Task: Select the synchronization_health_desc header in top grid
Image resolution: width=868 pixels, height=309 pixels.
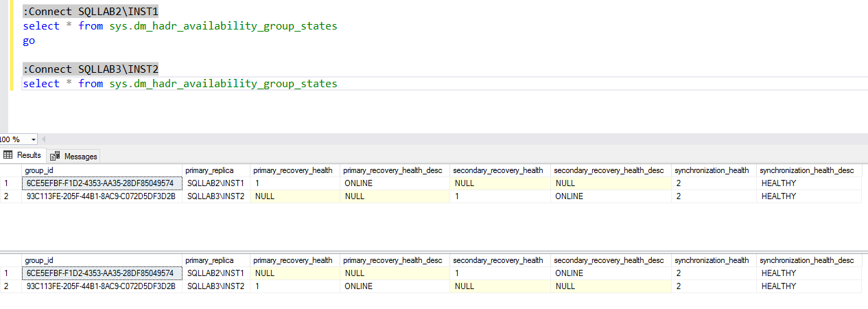Action: [806, 170]
